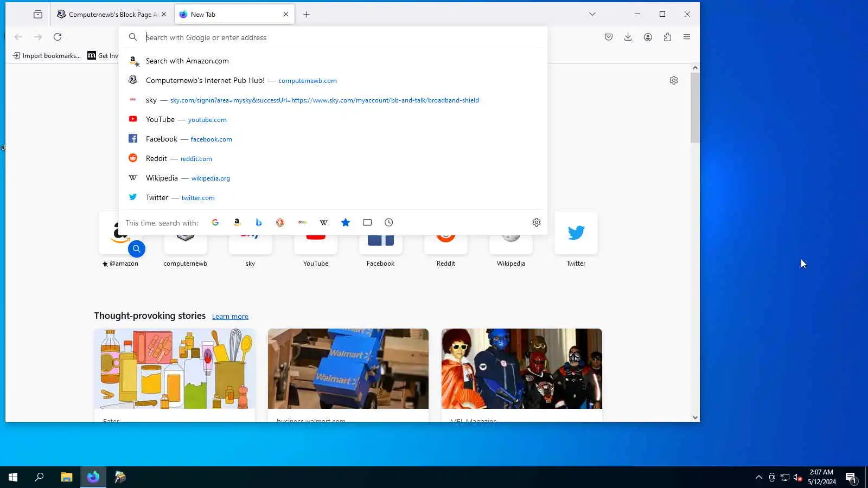Select the Twitter suggestion row

[332, 197]
